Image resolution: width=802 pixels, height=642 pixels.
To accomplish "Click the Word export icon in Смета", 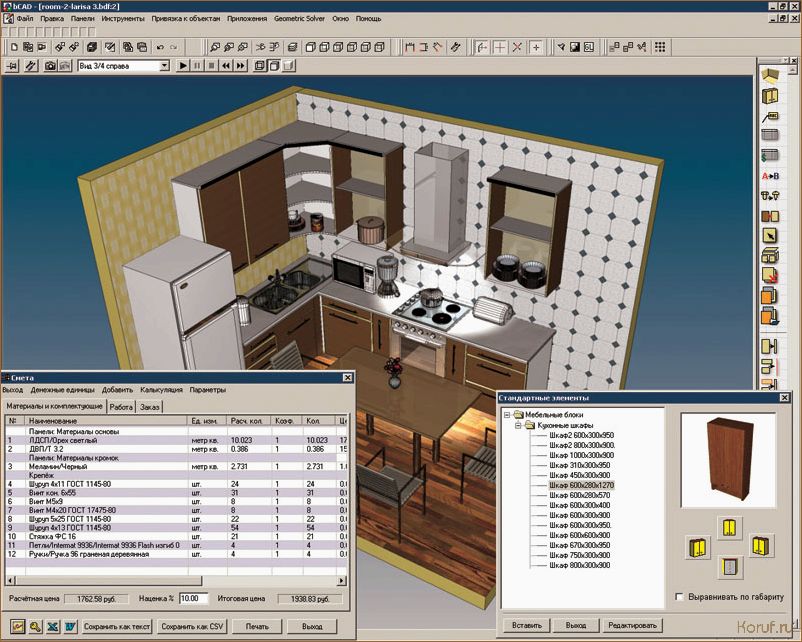I will tap(69, 627).
